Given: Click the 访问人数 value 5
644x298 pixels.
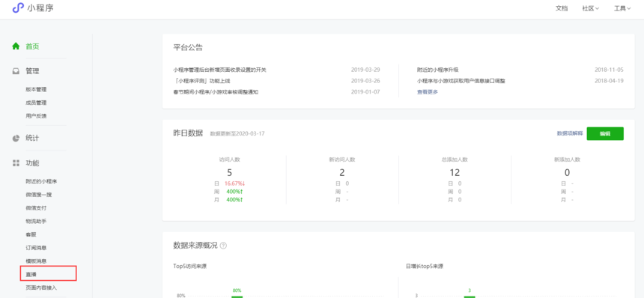Looking at the screenshot, I should click(230, 172).
